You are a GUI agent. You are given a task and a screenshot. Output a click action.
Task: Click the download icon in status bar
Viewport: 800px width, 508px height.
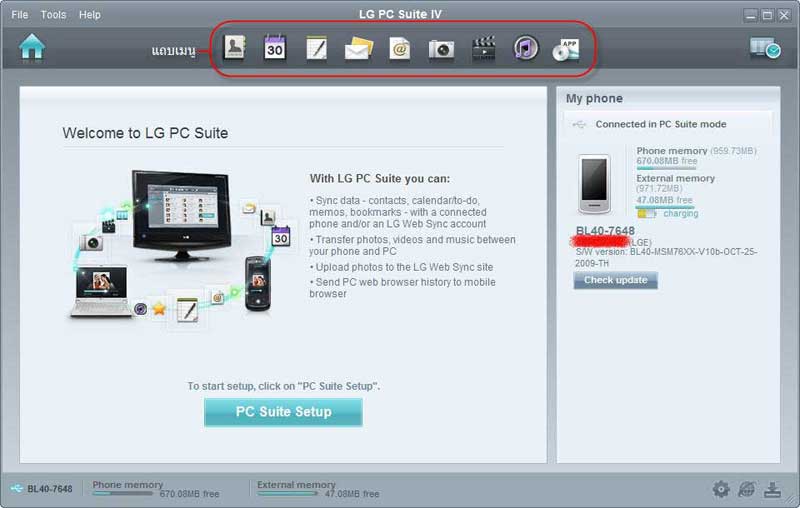772,489
